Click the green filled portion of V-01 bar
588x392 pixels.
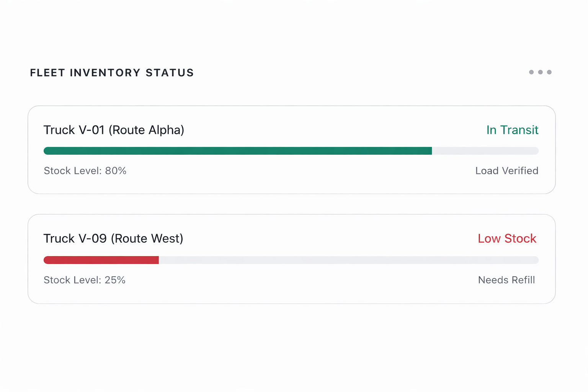(x=237, y=151)
